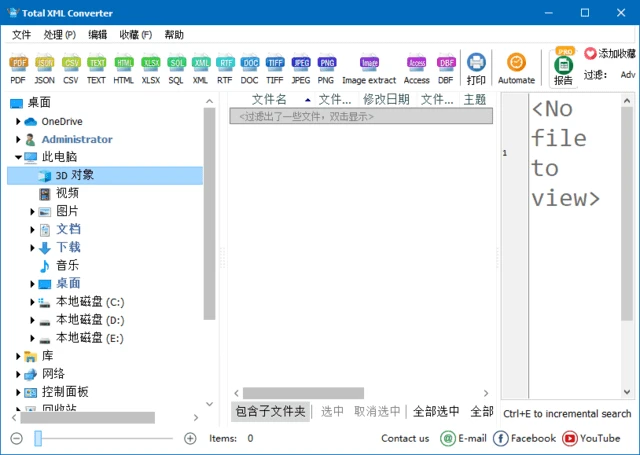Select the JSON output format icon
The image size is (640, 455).
45,68
